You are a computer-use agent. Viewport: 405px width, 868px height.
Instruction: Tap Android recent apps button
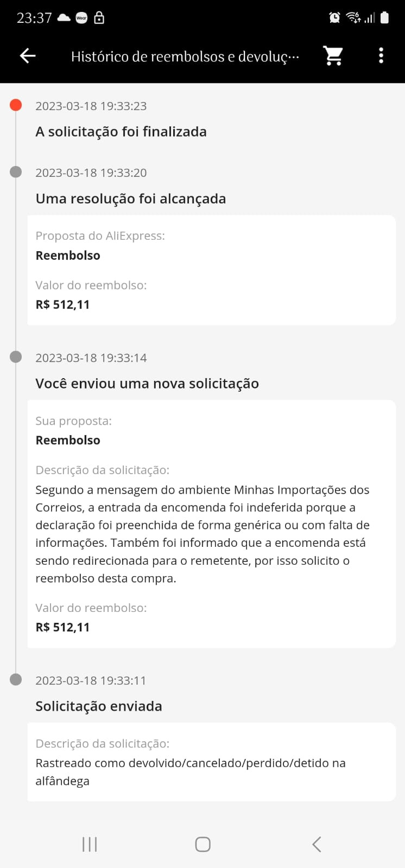tap(90, 844)
